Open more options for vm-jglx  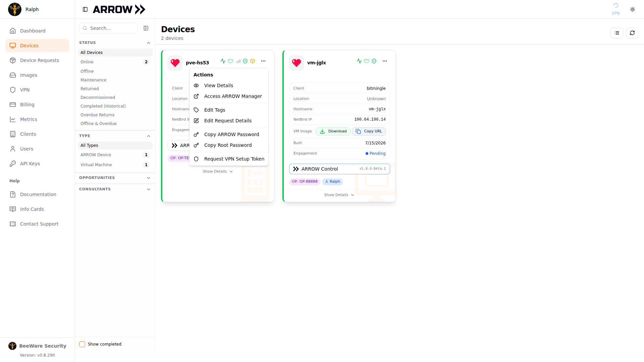(385, 61)
